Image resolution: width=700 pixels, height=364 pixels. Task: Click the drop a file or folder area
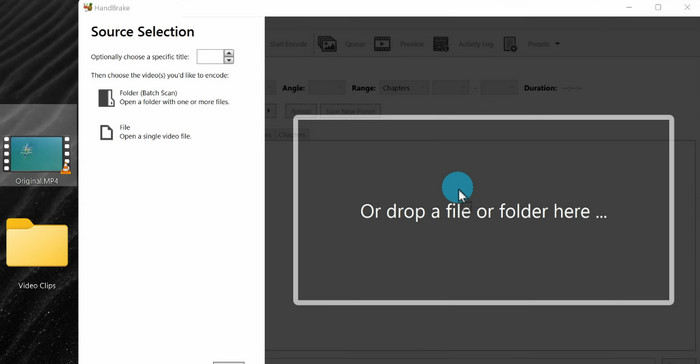tap(483, 210)
